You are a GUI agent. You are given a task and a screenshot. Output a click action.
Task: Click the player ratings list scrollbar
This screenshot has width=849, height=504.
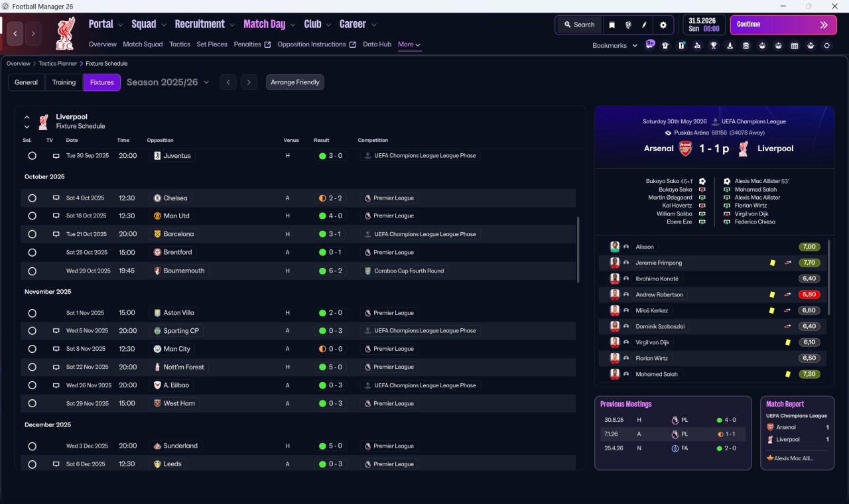click(x=829, y=277)
